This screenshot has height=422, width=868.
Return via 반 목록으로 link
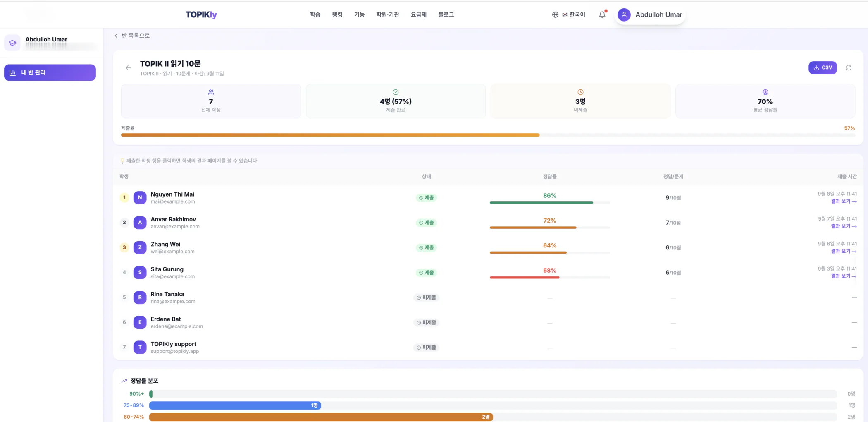pyautogui.click(x=132, y=36)
